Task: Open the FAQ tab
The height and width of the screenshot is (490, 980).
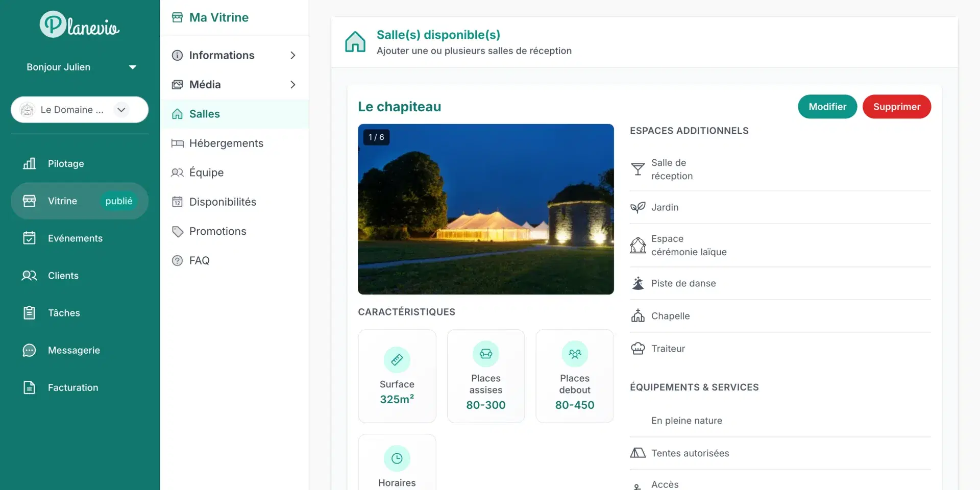Action: [x=234, y=260]
